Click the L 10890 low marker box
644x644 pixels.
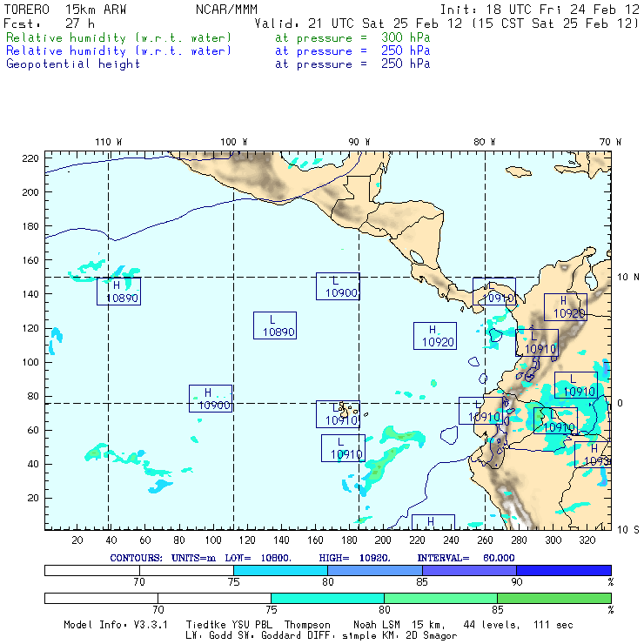tap(275, 325)
